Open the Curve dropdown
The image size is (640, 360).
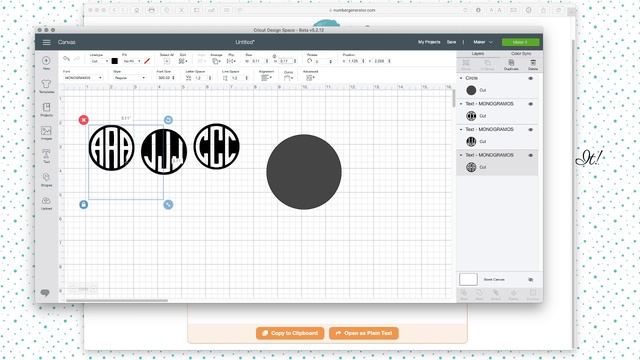pos(288,78)
